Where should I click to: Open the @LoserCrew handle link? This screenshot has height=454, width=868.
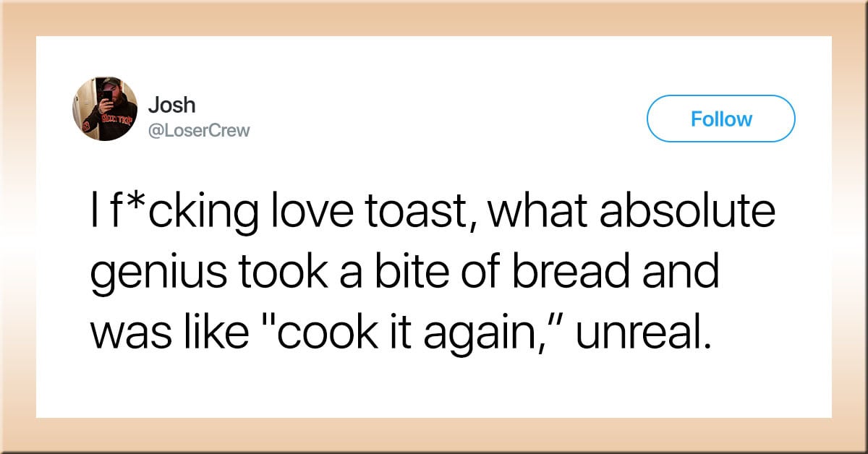[199, 131]
